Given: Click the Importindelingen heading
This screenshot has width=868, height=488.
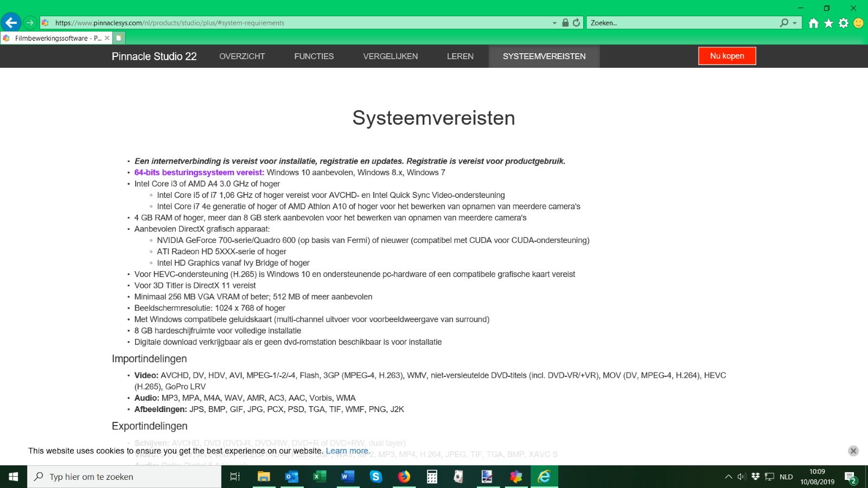Looking at the screenshot, I should click(x=149, y=359).
